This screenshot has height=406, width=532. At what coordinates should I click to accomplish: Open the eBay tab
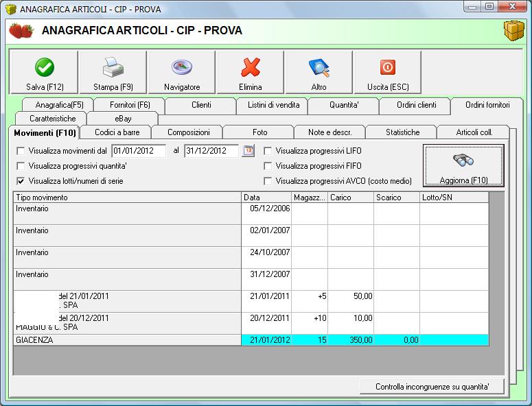pyautogui.click(x=123, y=119)
